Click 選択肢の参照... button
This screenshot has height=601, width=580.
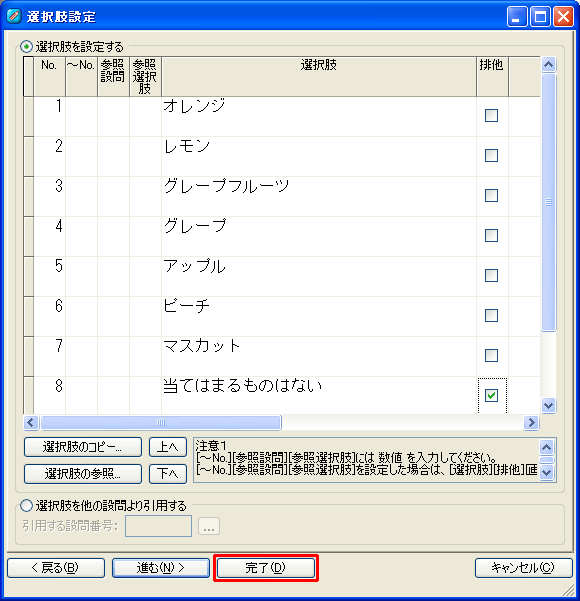pyautogui.click(x=83, y=474)
